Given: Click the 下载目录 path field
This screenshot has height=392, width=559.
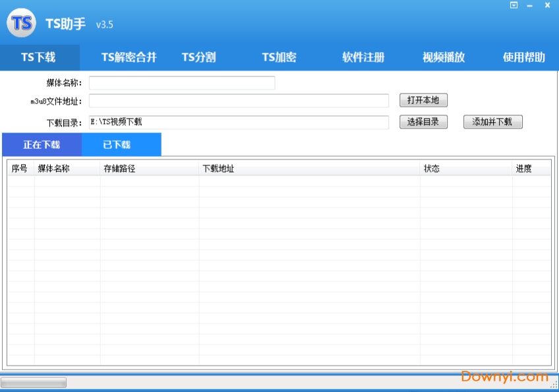Looking at the screenshot, I should pos(239,122).
